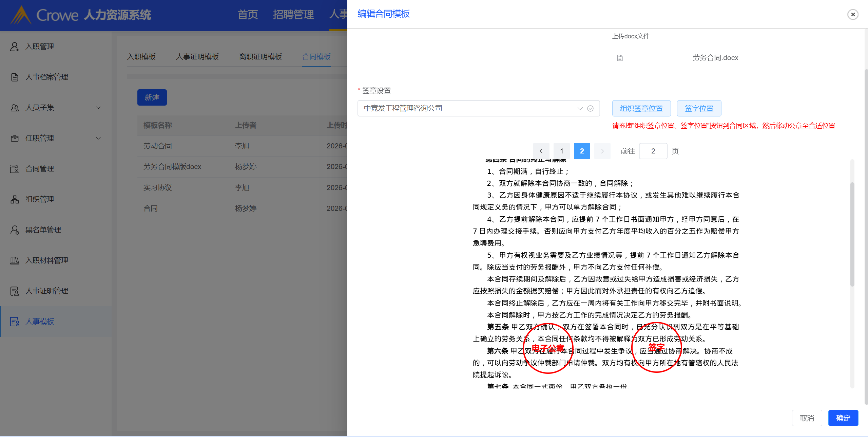Click the 入职材料管理 books icon
The height and width of the screenshot is (438, 868).
tap(14, 260)
